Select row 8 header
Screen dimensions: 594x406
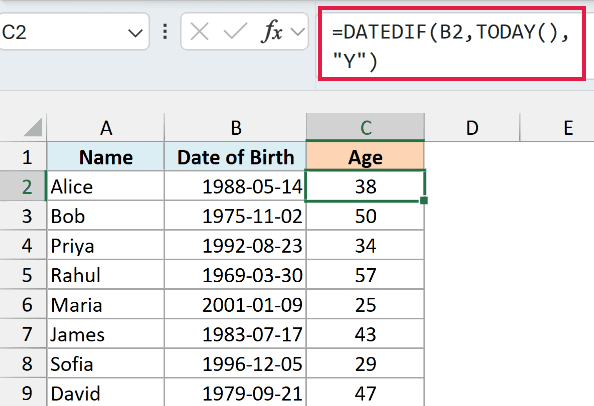(23, 363)
